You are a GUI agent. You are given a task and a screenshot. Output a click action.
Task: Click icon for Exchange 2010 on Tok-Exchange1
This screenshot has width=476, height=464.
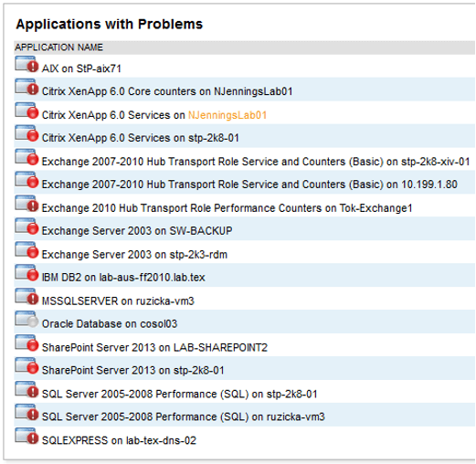tap(26, 204)
